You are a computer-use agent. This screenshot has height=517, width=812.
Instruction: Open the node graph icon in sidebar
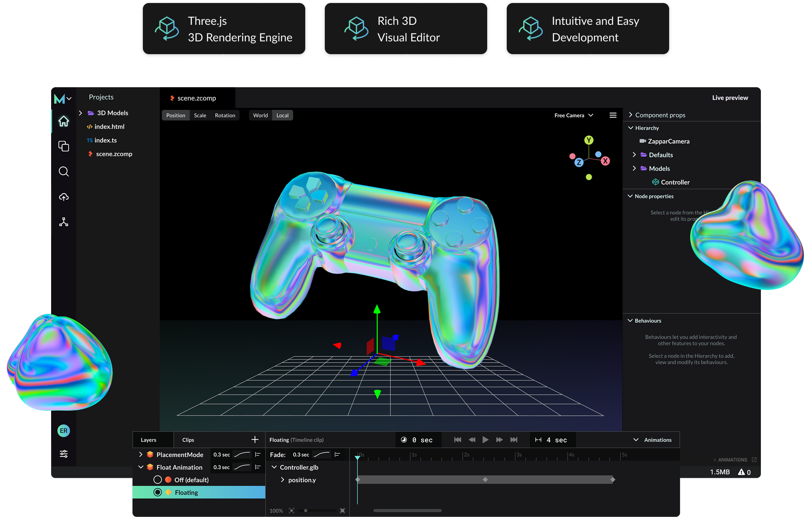tap(64, 222)
